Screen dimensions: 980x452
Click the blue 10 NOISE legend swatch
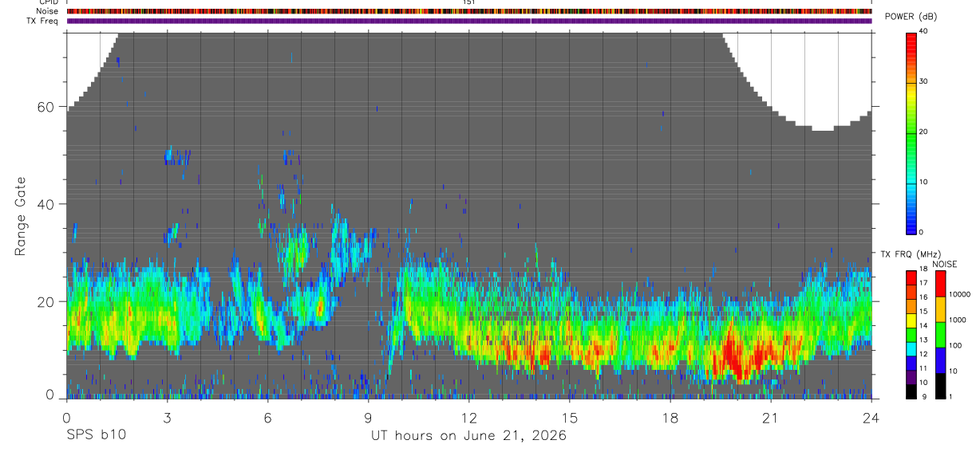coord(939,360)
